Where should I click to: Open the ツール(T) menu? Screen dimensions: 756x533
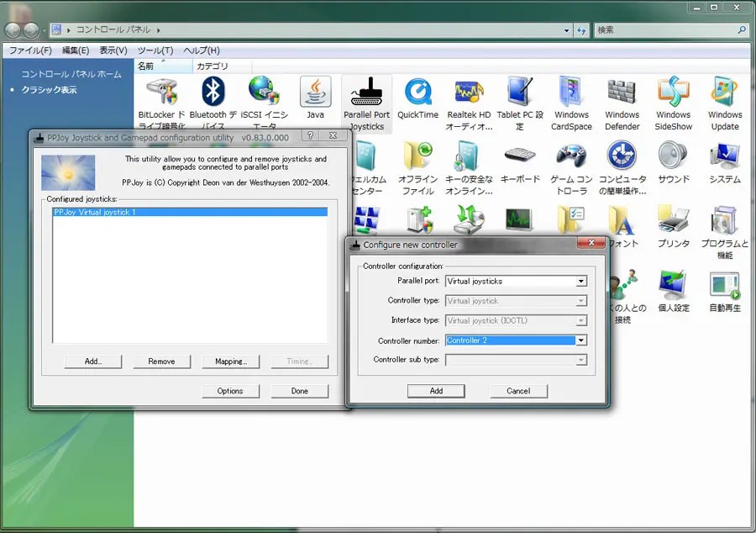(155, 50)
